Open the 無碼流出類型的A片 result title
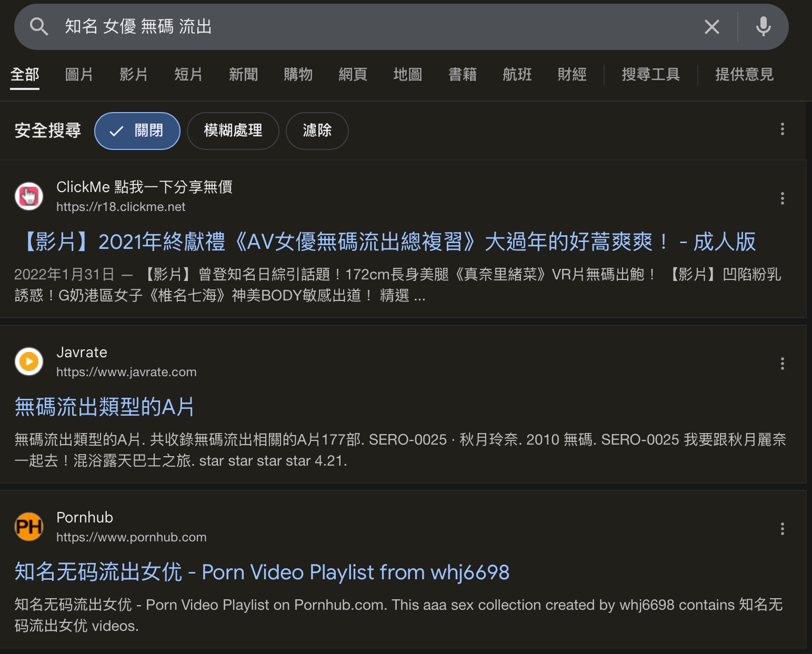The height and width of the screenshot is (654, 812). (x=104, y=407)
